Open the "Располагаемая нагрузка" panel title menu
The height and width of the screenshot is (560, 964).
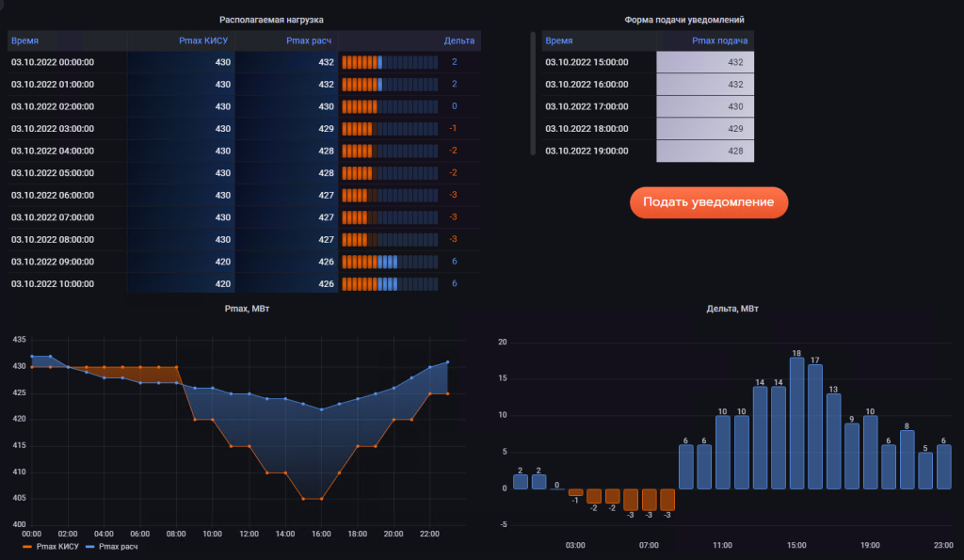(244, 20)
